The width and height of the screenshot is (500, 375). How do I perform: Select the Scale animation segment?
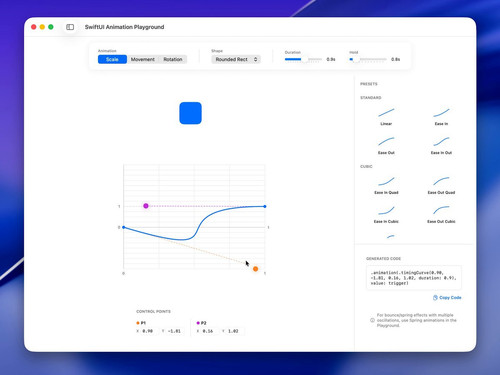coord(112,59)
